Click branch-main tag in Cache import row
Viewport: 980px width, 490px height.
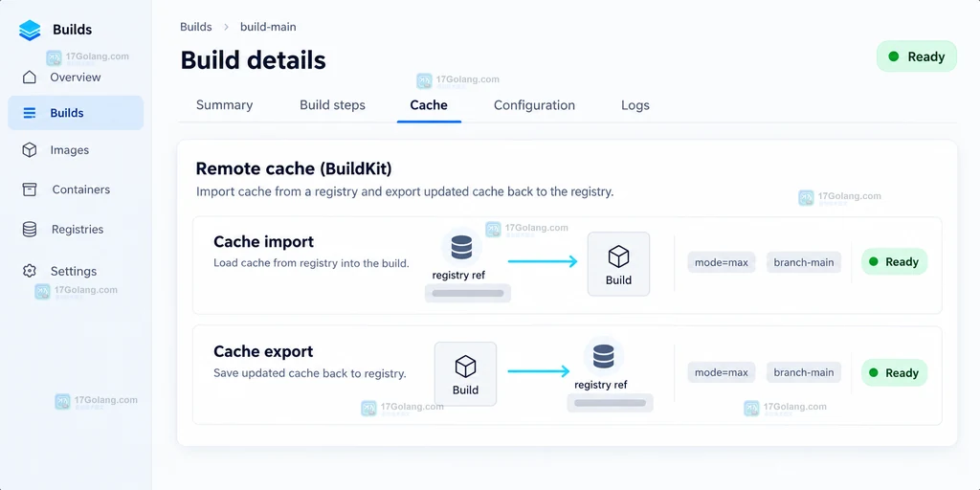tap(804, 262)
